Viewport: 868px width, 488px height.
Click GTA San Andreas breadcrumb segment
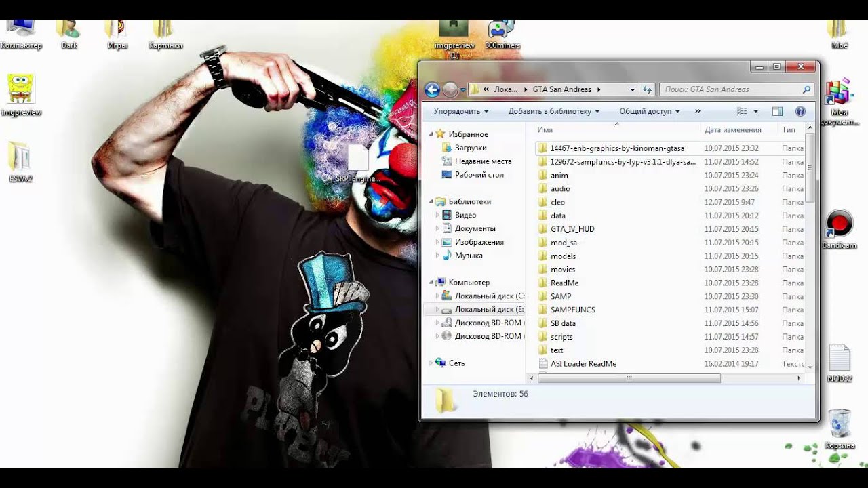click(x=561, y=89)
